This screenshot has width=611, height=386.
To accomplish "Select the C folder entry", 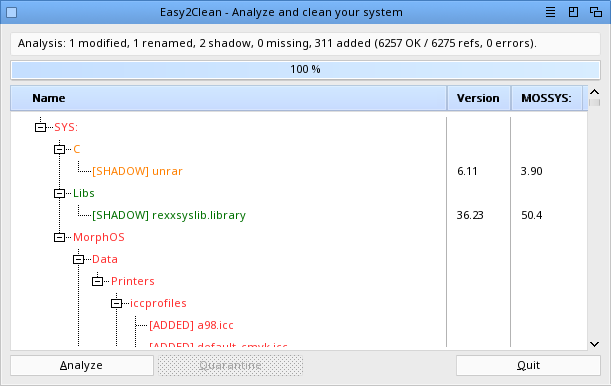I will coord(76,149).
